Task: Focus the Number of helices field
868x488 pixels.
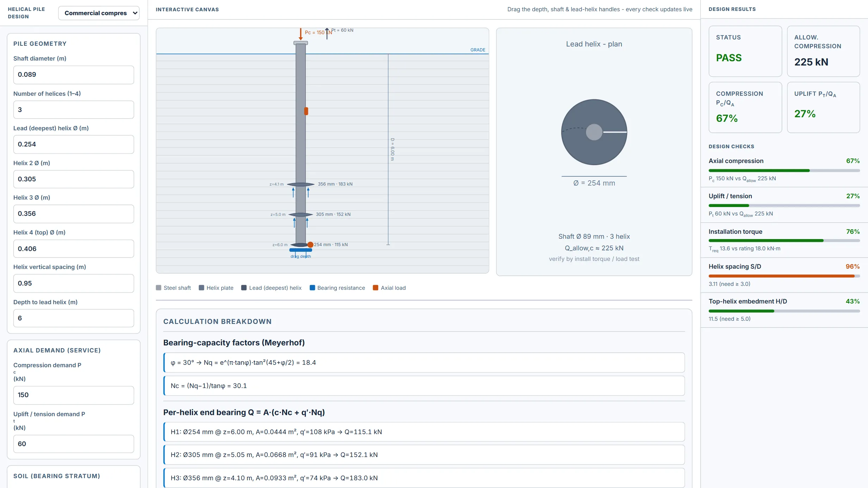Action: 74,110
